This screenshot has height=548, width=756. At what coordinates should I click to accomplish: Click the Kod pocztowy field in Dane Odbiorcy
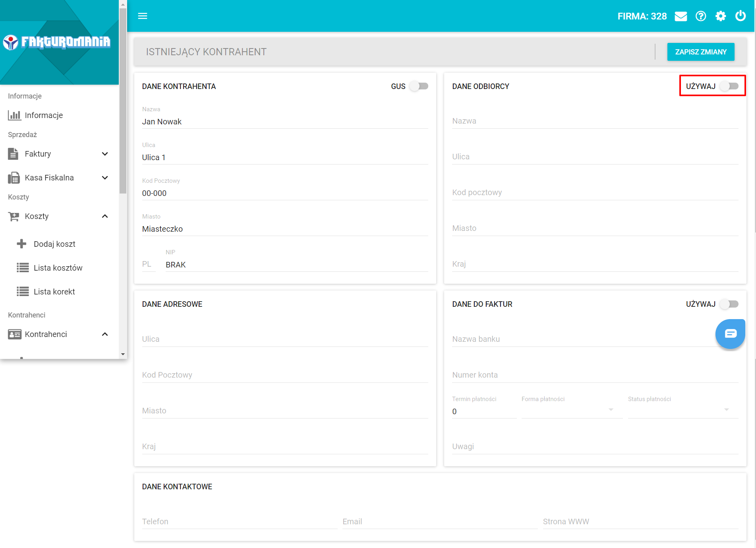[x=595, y=193]
